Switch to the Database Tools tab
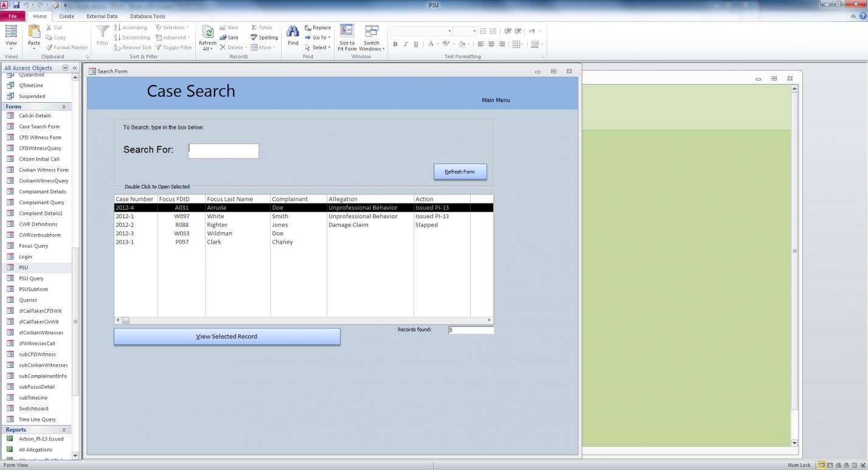 148,16
